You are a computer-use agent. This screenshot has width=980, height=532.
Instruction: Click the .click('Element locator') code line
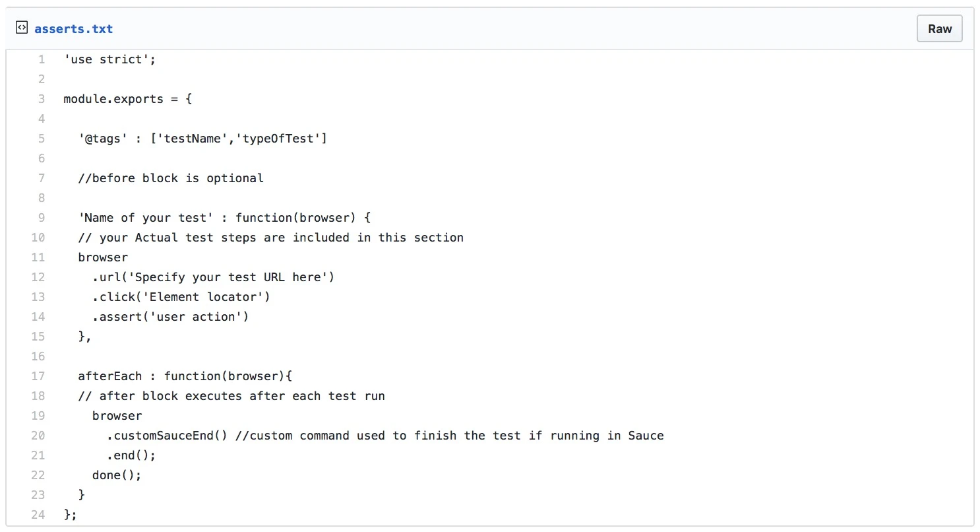tap(181, 297)
